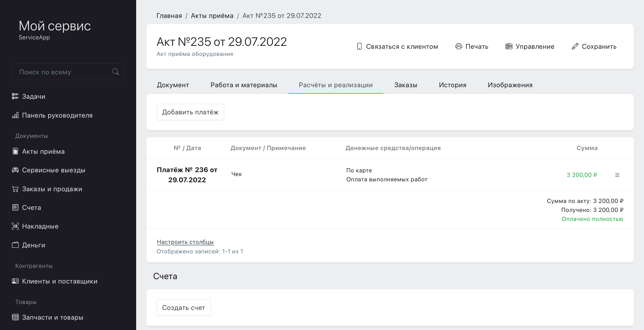Click the Сумма column header

[587, 148]
